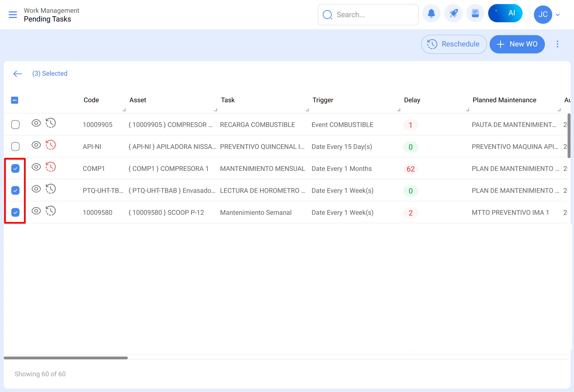Click reschedule clock icon for 10009580 row

(x=51, y=211)
